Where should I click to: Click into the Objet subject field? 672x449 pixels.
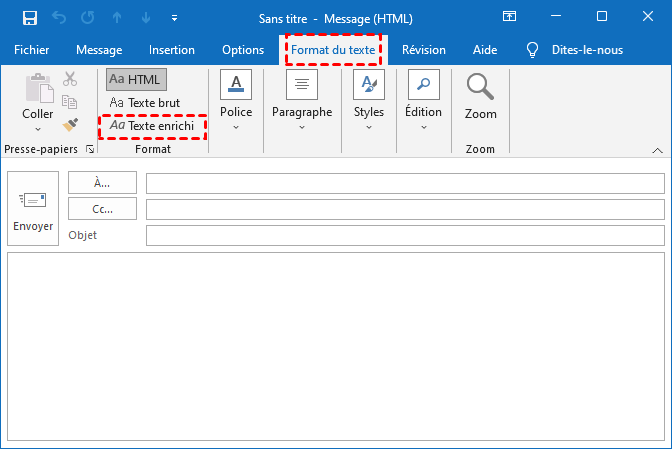pos(405,236)
